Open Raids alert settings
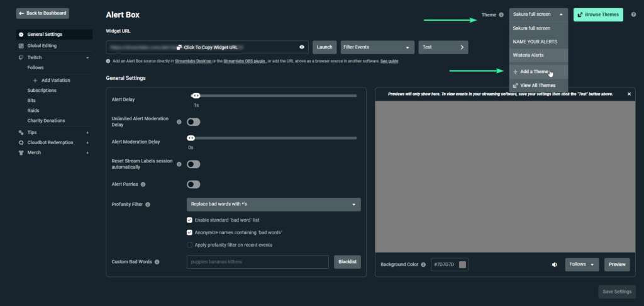Screen dimensions: 644x306 [x=33, y=111]
